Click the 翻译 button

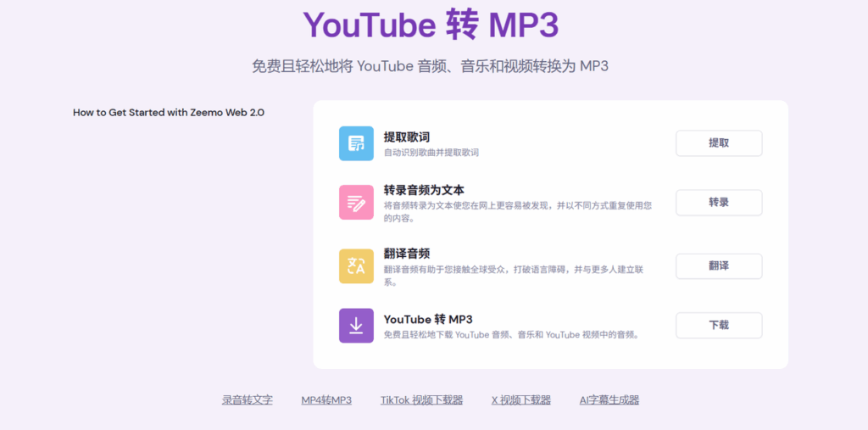719,266
